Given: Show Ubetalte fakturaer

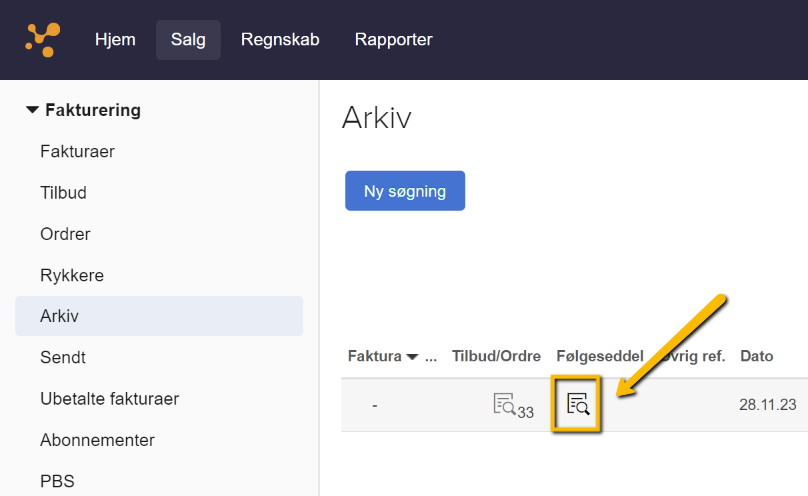Looking at the screenshot, I should coord(109,399).
